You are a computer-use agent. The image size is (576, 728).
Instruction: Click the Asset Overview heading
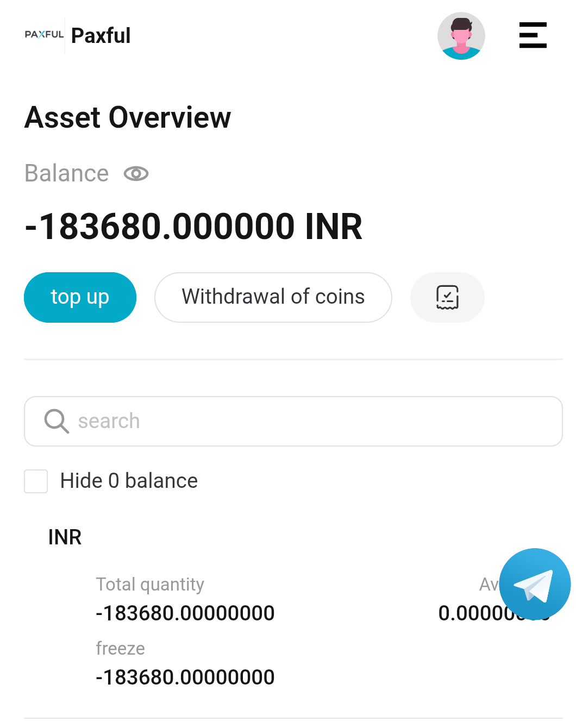click(128, 117)
